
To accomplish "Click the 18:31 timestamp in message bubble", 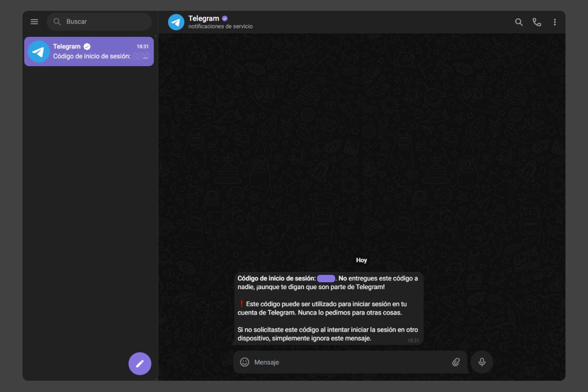I will [413, 340].
